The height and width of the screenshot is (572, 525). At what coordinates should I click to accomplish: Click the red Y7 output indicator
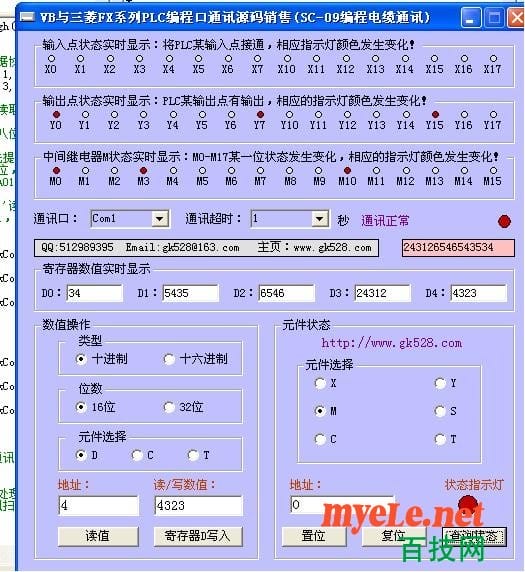(x=260, y=115)
